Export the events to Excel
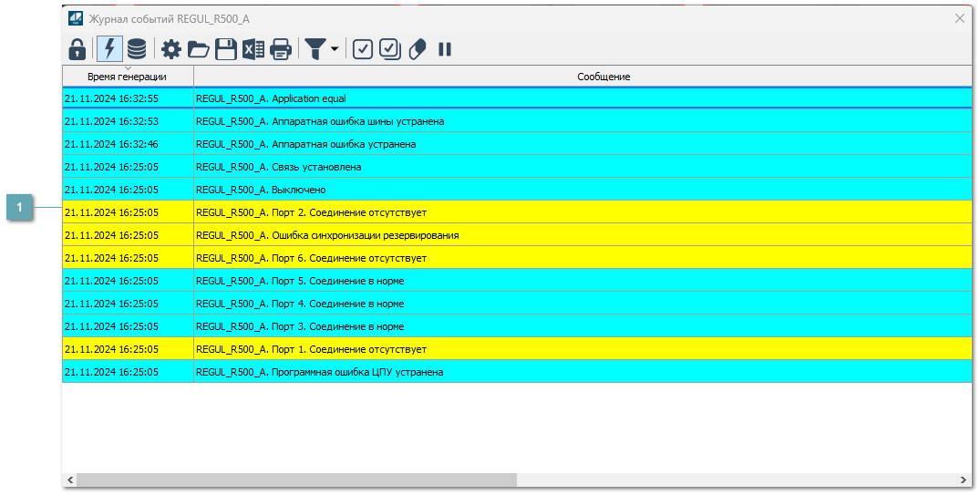The width and height of the screenshot is (980, 495). (x=253, y=49)
